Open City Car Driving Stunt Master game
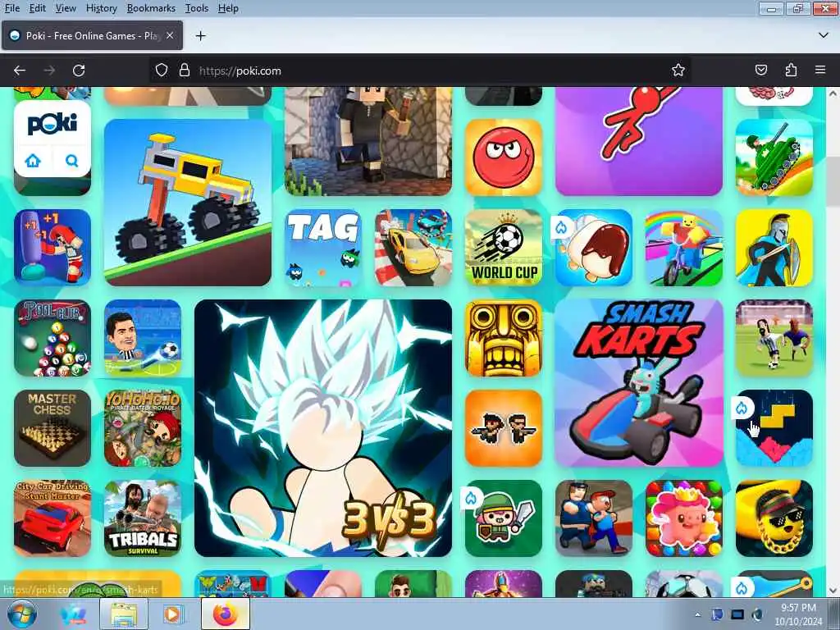This screenshot has width=840, height=630. click(52, 518)
